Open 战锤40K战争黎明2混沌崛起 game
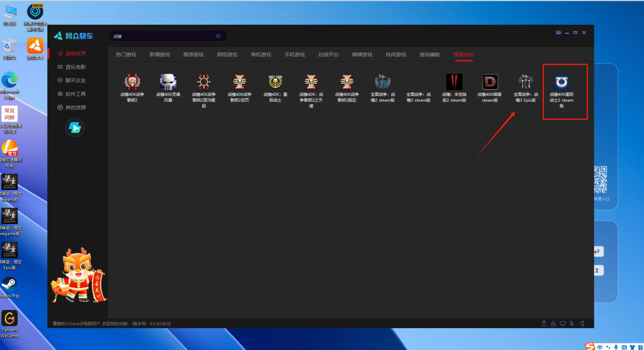 [204, 83]
